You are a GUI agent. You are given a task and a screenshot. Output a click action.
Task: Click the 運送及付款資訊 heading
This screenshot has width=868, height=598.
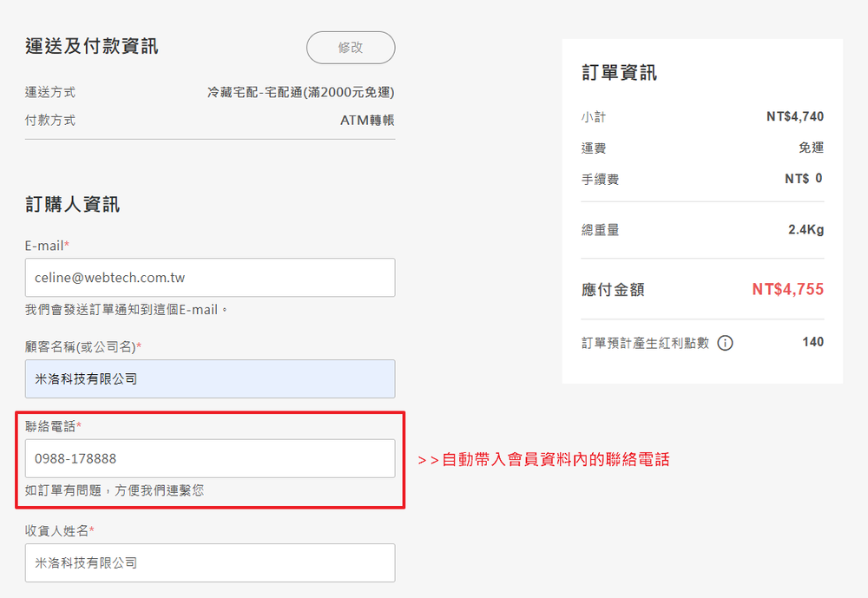(92, 47)
